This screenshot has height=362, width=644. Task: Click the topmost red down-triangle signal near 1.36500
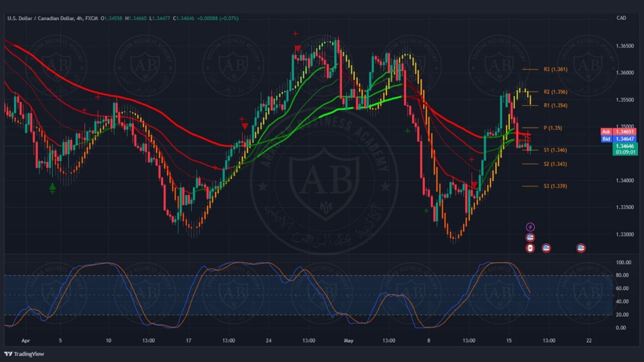[x=298, y=48]
